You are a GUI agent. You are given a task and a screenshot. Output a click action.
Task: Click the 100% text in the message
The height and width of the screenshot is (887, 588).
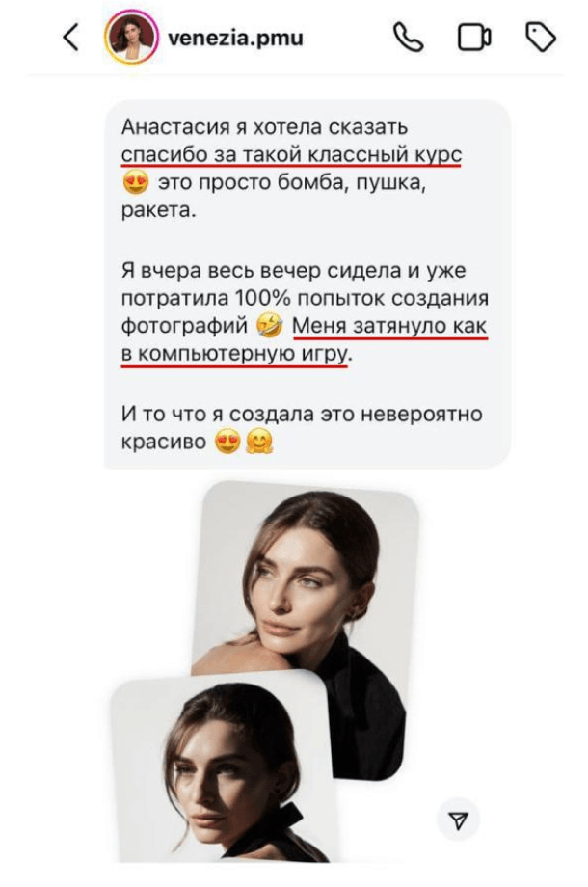[x=263, y=298]
